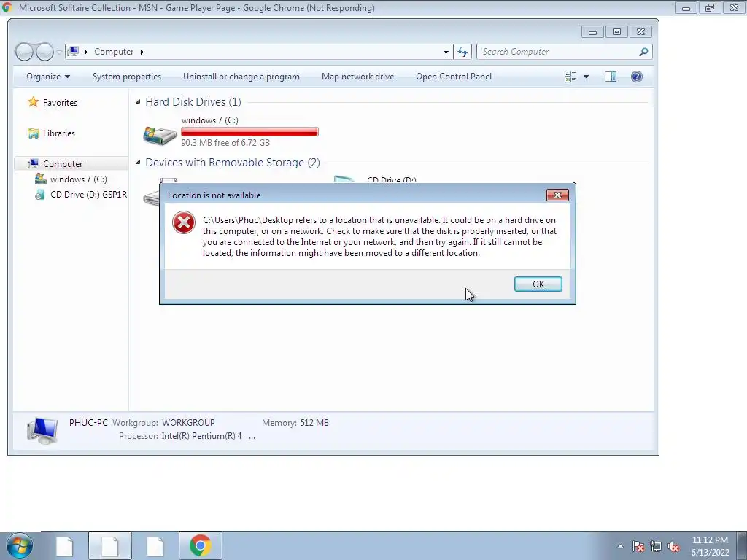Click the active second taskbar document icon

point(109,545)
